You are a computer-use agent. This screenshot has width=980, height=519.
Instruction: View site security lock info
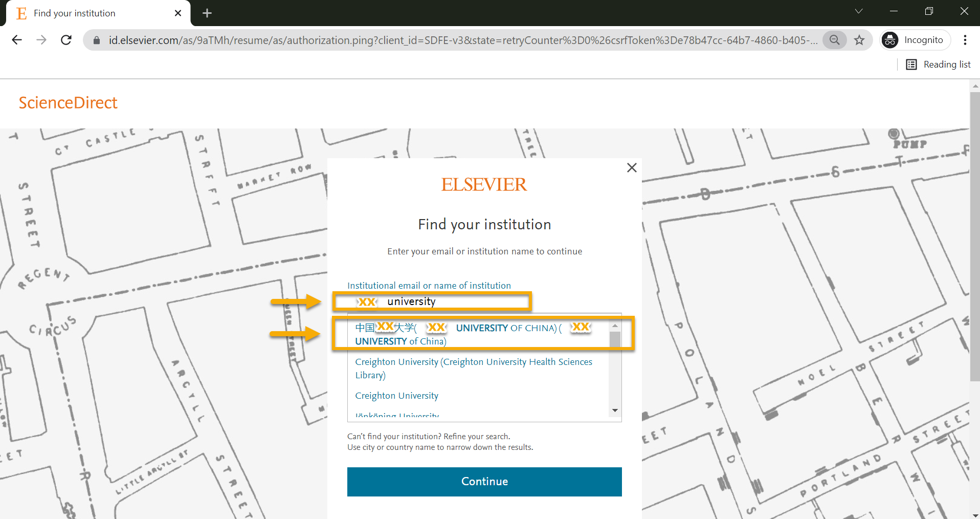[x=96, y=40]
